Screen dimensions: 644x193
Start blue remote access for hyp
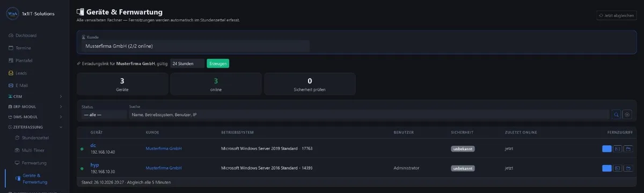coord(607,168)
